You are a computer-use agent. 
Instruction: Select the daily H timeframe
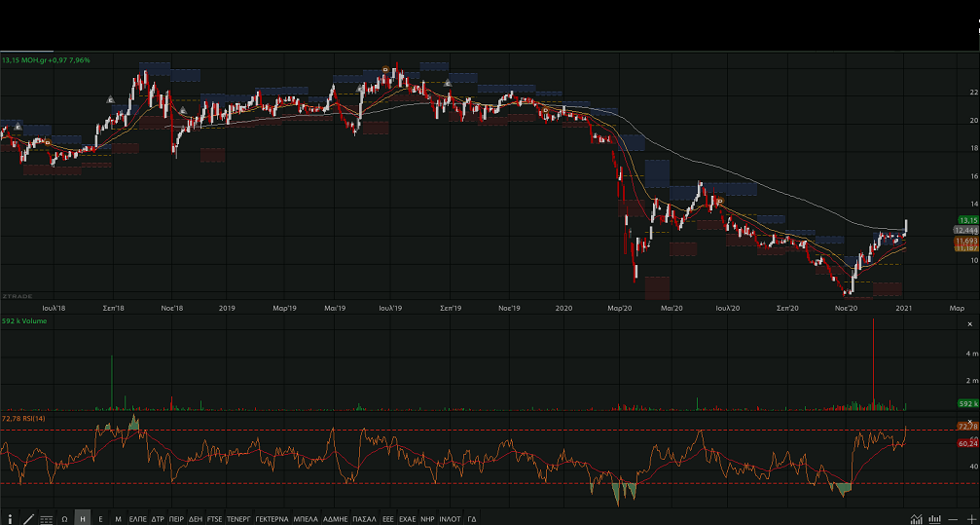point(83,519)
